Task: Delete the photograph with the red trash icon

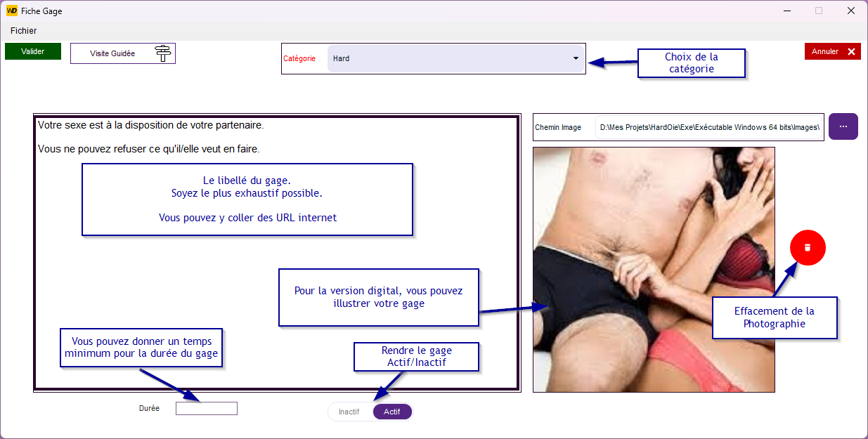Action: [807, 247]
